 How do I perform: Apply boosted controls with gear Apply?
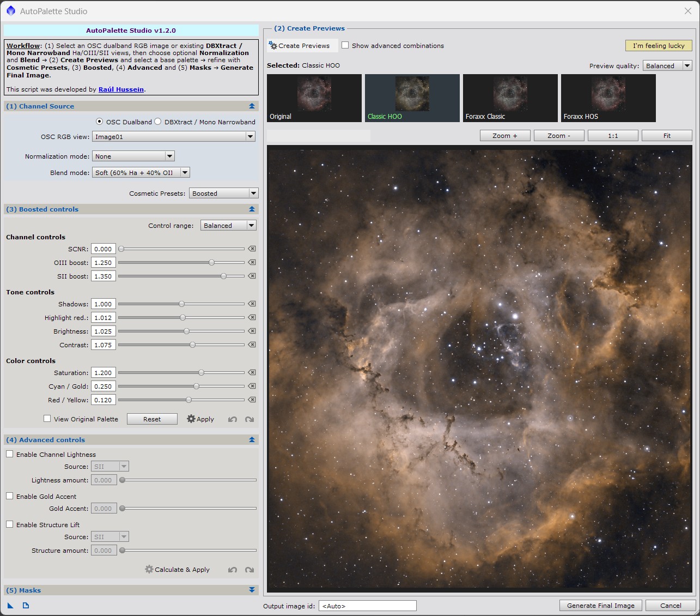[x=200, y=419]
